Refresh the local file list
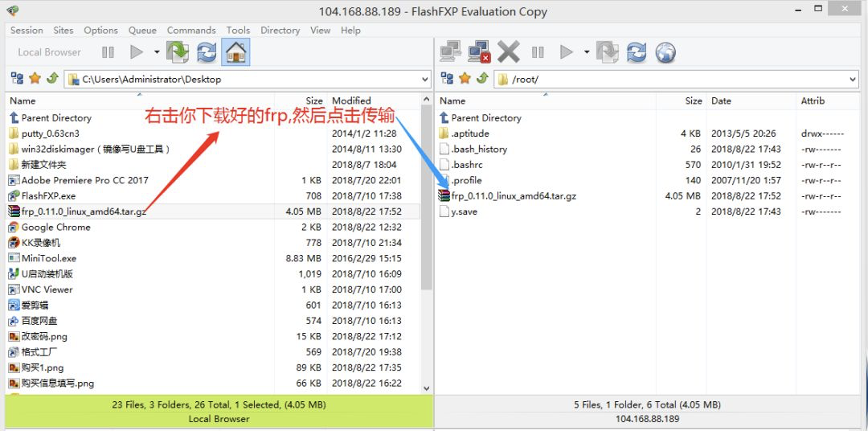Viewport: 868px width, 431px height. [x=207, y=52]
